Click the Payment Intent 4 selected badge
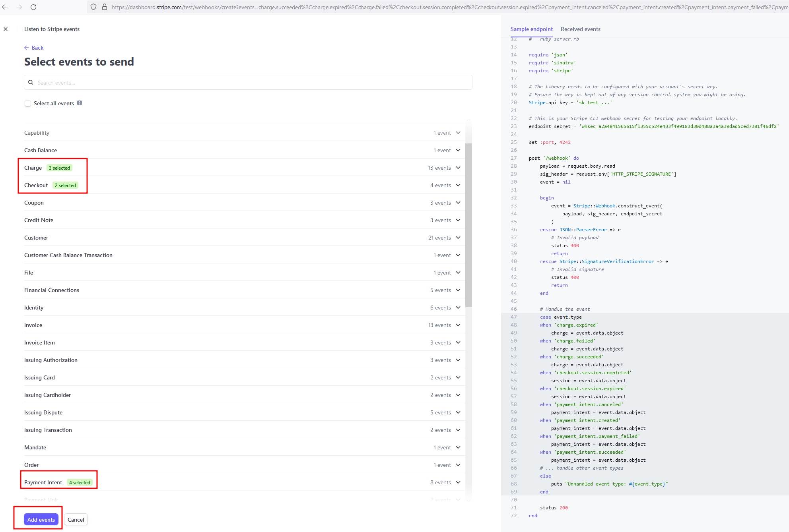789x532 pixels. 80,483
